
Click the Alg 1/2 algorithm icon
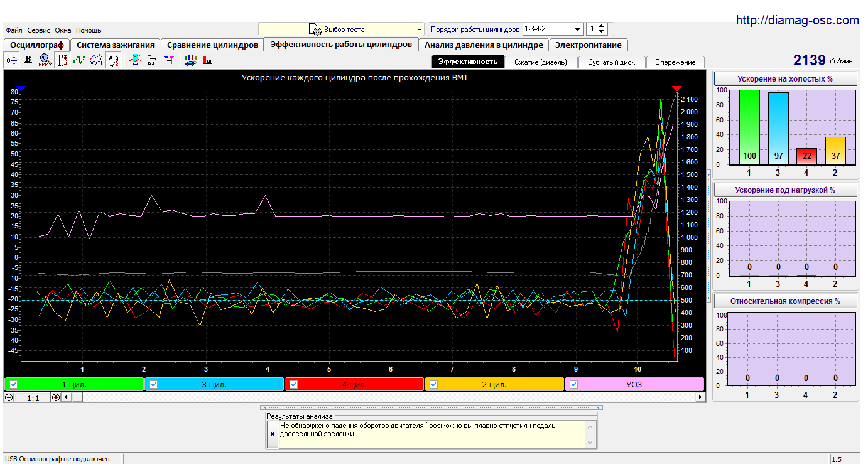pos(114,60)
